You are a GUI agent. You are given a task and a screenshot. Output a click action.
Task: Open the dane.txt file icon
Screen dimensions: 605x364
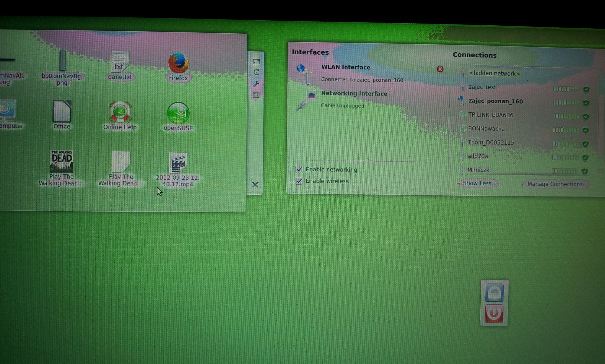(120, 63)
